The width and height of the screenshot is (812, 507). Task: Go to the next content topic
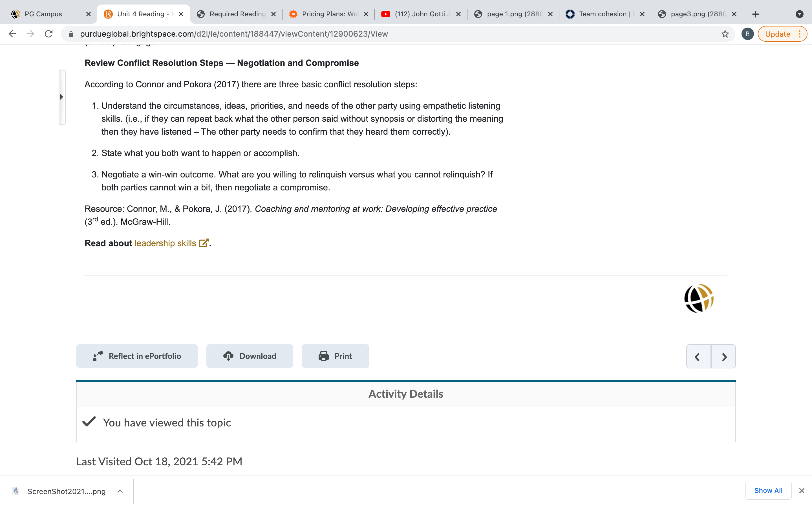[x=723, y=356]
